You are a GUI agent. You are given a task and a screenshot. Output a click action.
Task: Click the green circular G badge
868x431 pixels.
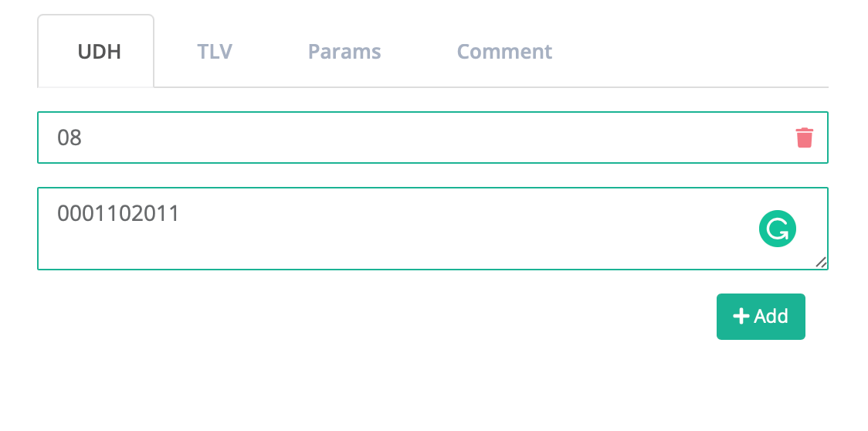(777, 228)
